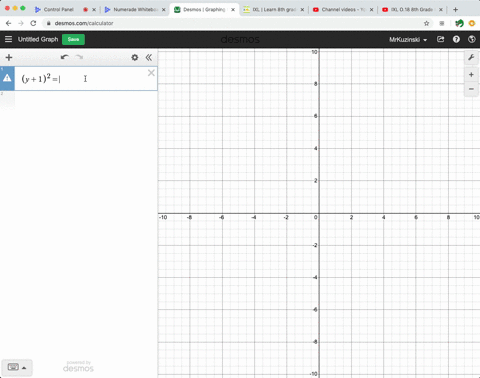
Task: Zoom out on the graph
Action: point(471,89)
